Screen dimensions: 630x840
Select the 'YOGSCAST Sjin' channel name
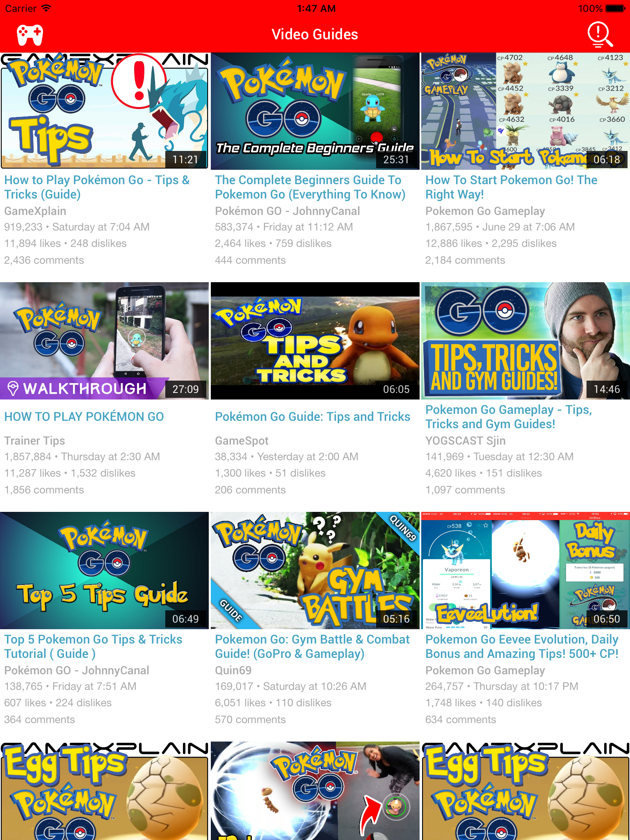point(466,441)
